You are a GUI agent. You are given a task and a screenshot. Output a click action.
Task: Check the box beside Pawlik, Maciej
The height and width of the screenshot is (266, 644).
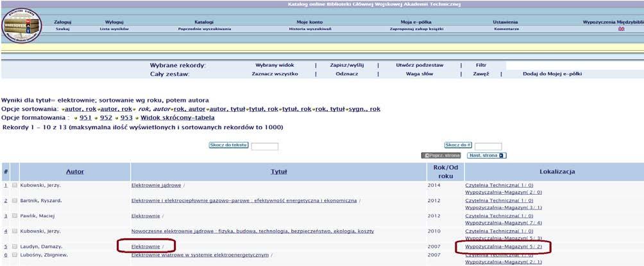(x=15, y=216)
